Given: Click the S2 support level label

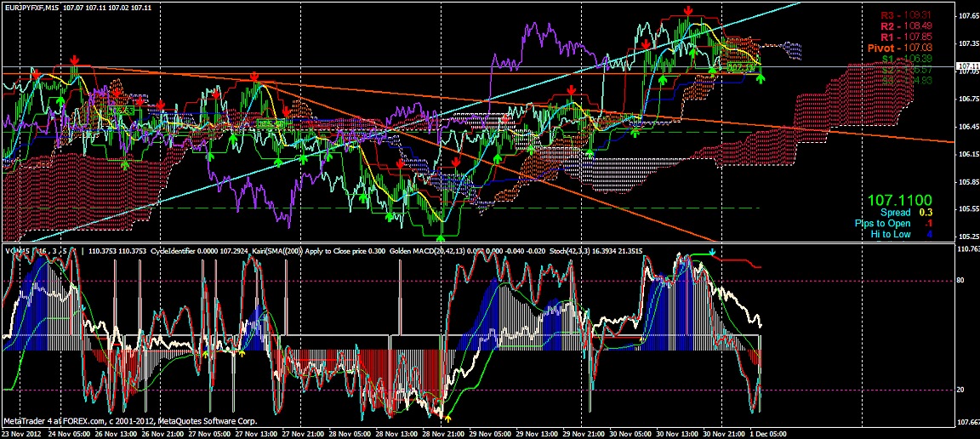Looking at the screenshot, I should (x=907, y=70).
